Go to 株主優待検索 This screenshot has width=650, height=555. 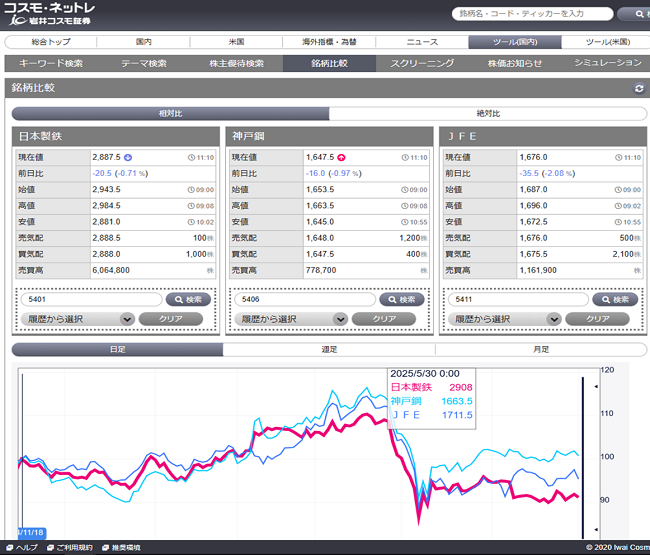pyautogui.click(x=236, y=63)
